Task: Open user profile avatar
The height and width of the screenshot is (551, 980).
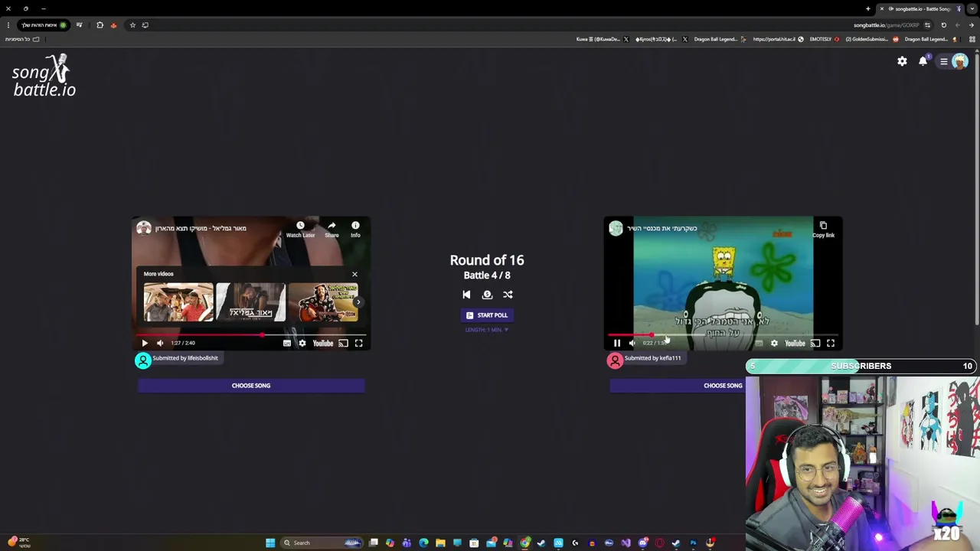Action: point(959,61)
